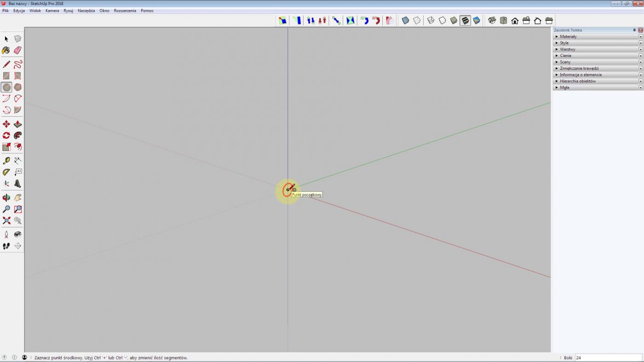Toggle the tray auto-hide pin
This screenshot has width=644, height=362.
pos(634,30)
